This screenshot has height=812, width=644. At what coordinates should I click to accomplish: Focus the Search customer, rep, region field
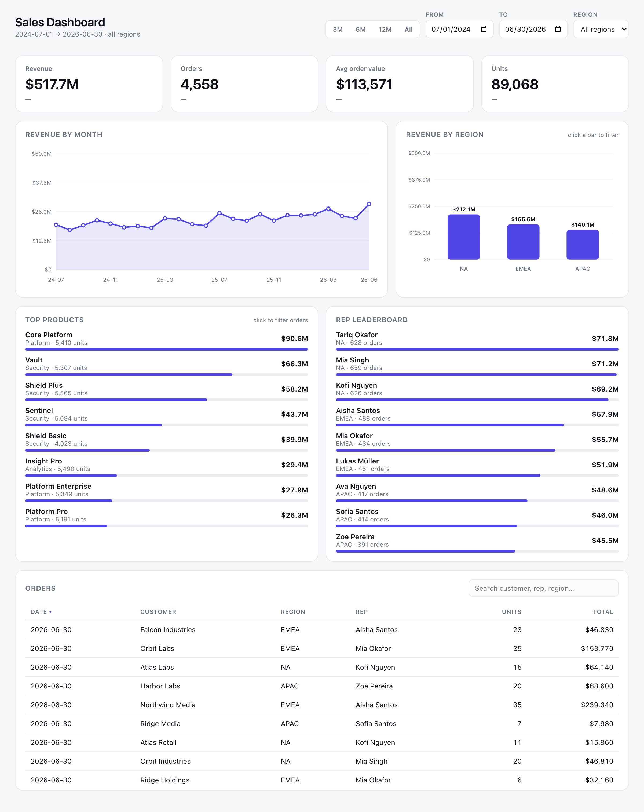point(543,588)
